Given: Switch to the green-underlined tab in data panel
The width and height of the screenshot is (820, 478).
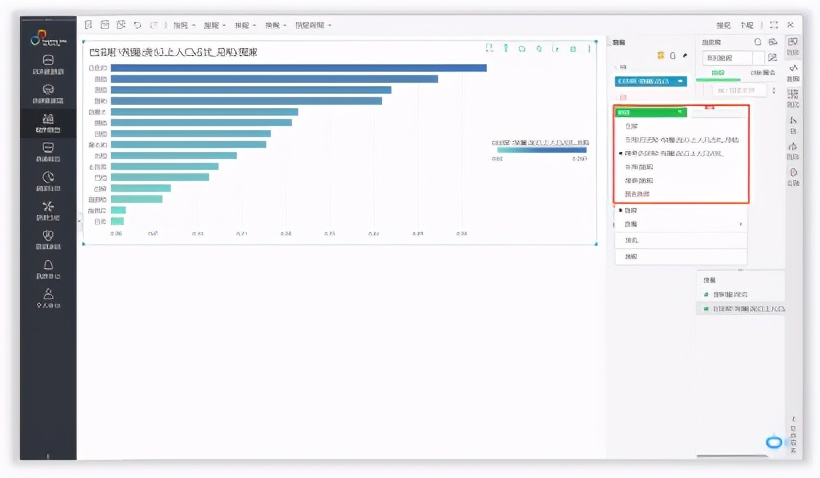Looking at the screenshot, I should tap(718, 73).
